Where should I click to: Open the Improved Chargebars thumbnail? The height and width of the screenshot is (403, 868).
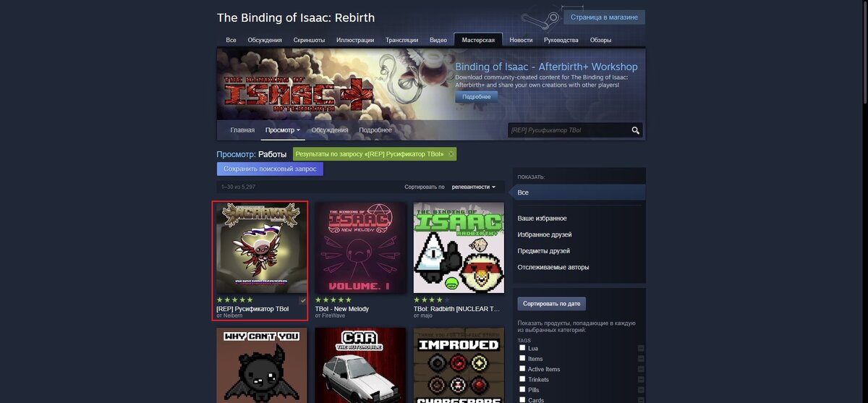pos(459,365)
